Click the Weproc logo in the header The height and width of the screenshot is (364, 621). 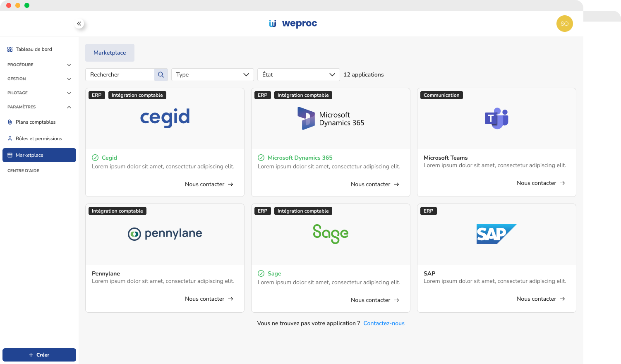point(293,24)
